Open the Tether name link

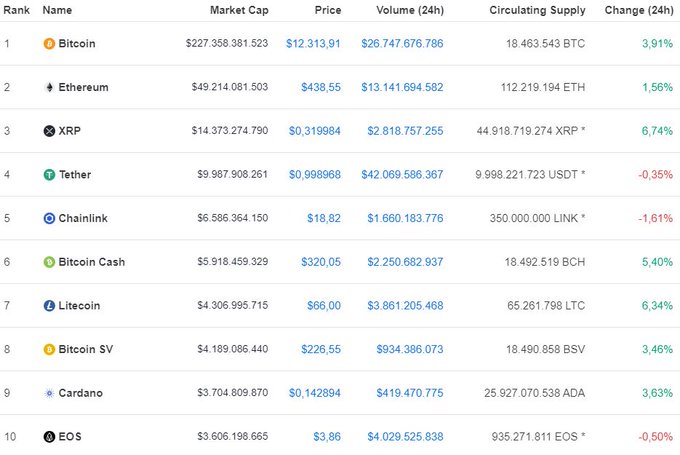[x=75, y=175]
